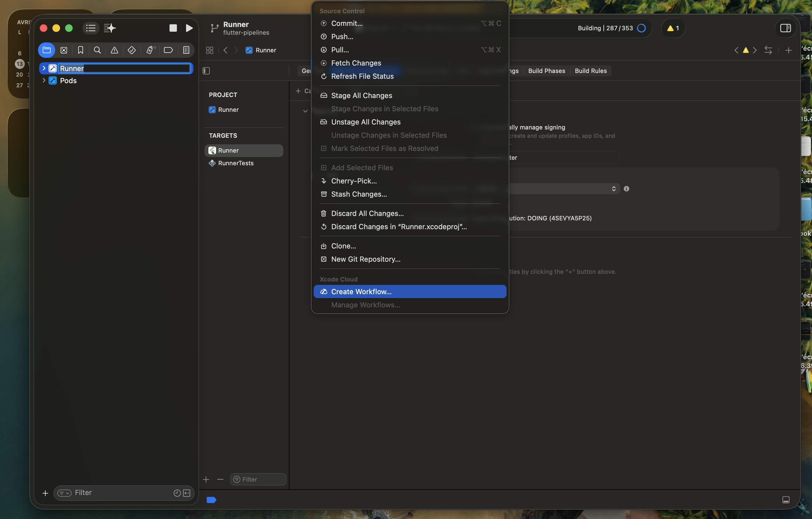
Task: Select the Pods project row
Action: coord(116,80)
